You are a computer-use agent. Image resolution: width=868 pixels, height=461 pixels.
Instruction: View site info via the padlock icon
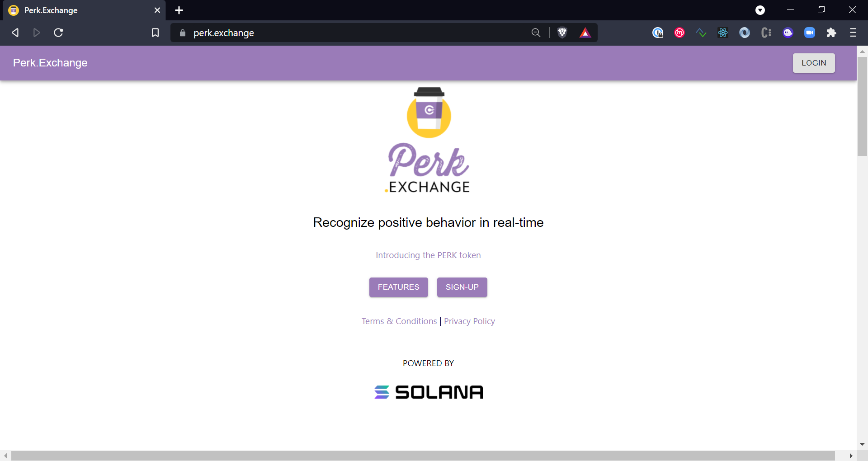(x=183, y=33)
